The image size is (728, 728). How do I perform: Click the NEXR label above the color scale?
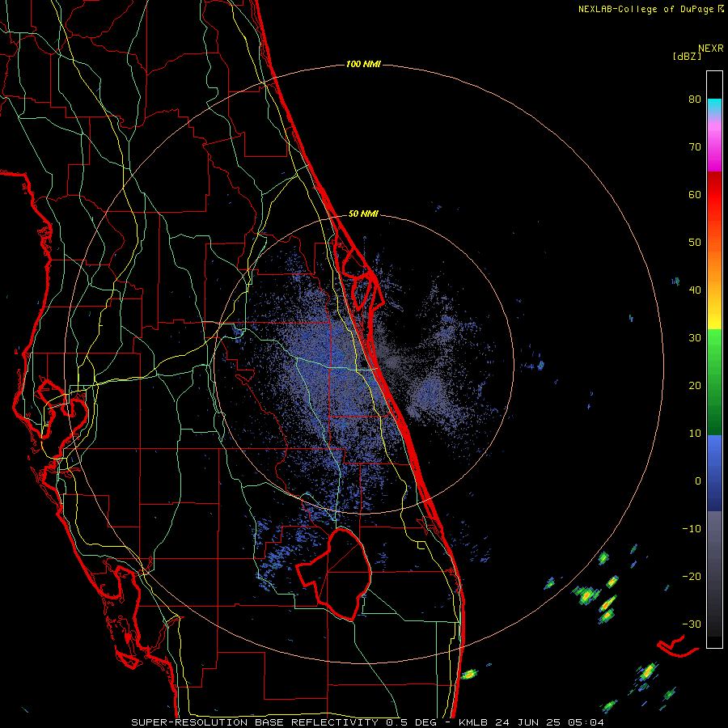pos(711,49)
